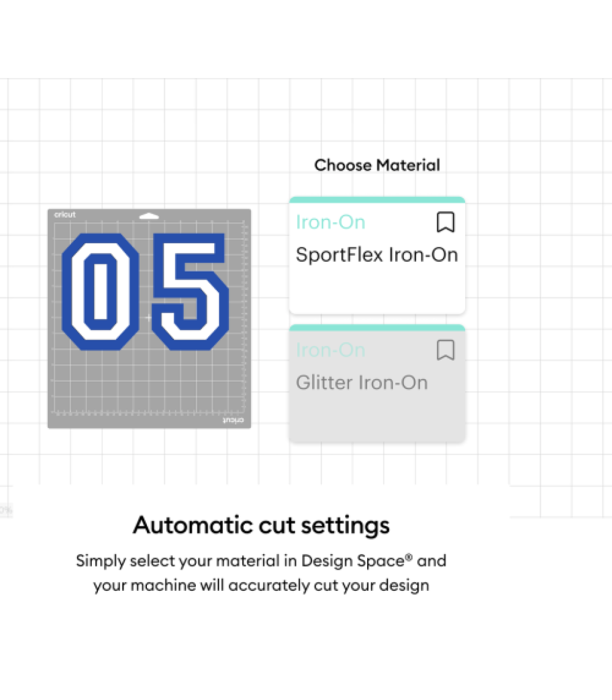The width and height of the screenshot is (612, 700).
Task: Click the faded Iron-On label above Glitter
Action: coord(330,351)
